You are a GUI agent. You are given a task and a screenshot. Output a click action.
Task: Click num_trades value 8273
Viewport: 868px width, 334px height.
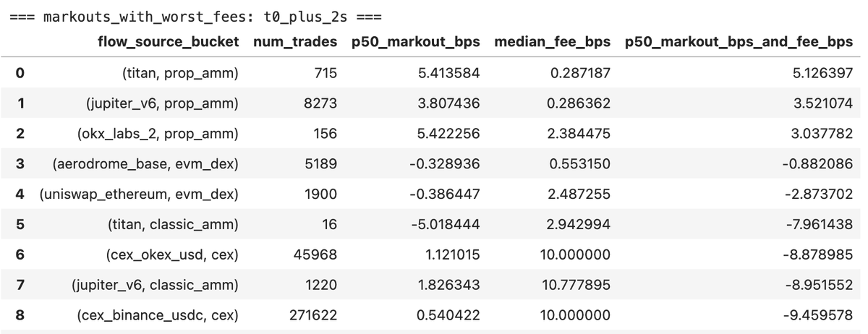pyautogui.click(x=322, y=103)
